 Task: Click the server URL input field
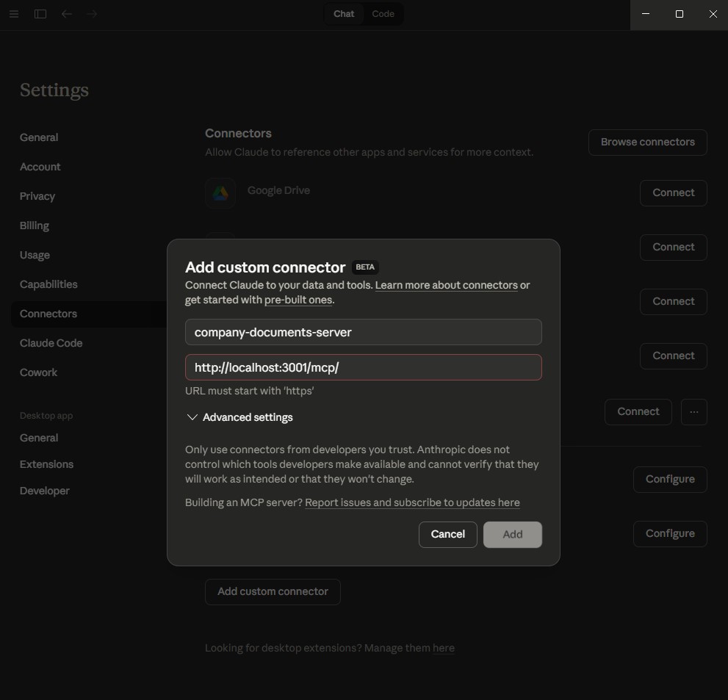tap(363, 367)
